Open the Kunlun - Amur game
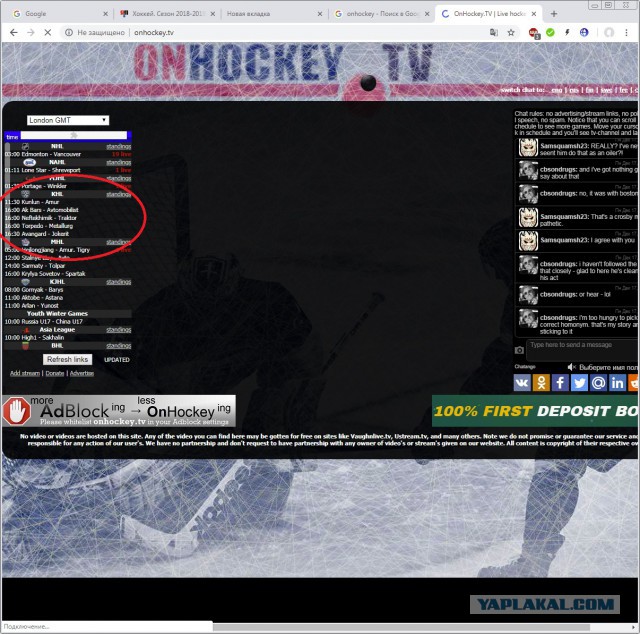This screenshot has width=640, height=634. pyautogui.click(x=40, y=202)
